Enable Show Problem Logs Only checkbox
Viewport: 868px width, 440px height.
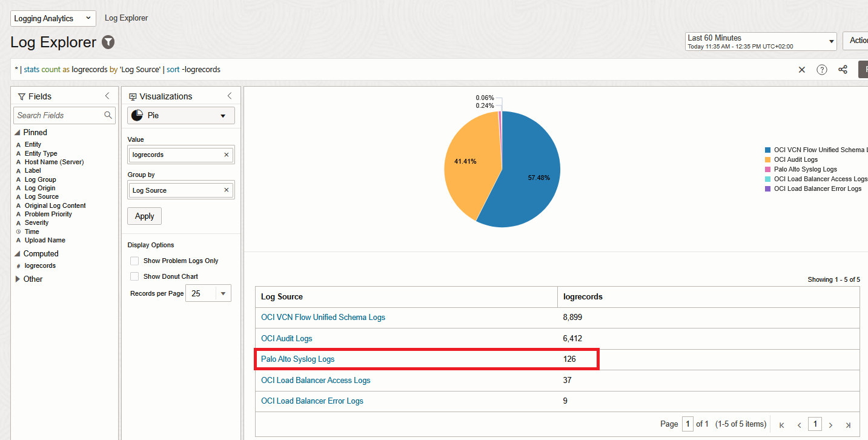click(x=134, y=261)
